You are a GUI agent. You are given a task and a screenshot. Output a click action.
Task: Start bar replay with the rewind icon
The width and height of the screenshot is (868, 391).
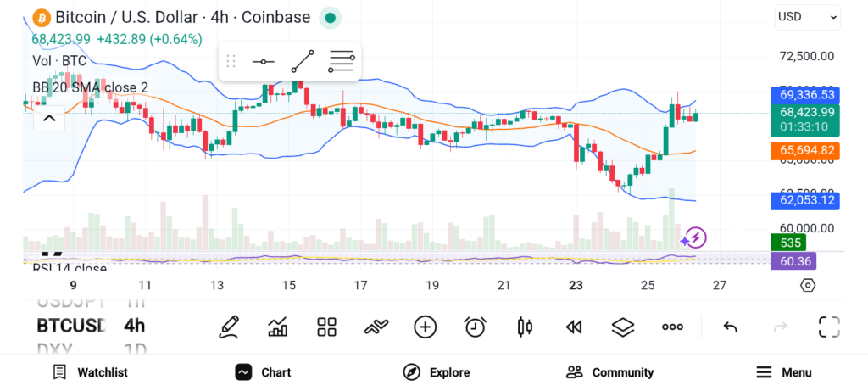pos(574,327)
